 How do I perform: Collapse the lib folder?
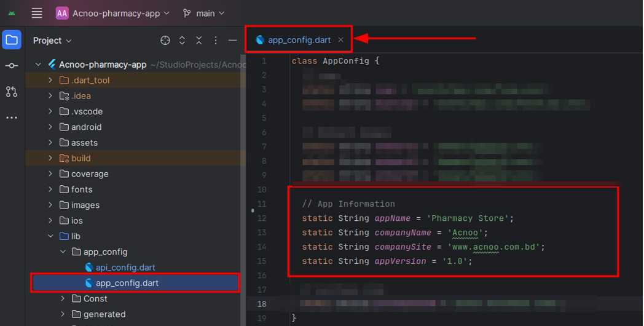point(50,236)
